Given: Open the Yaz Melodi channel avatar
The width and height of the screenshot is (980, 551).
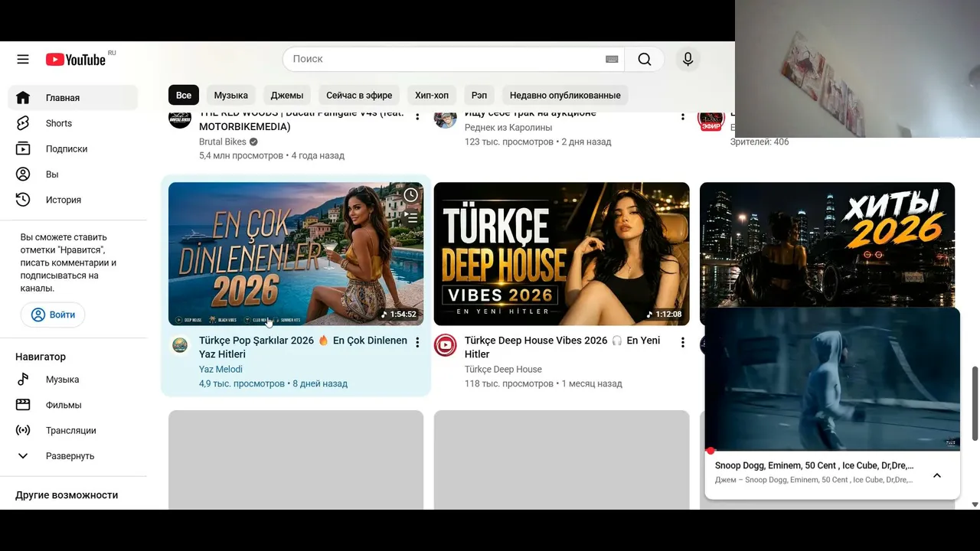Looking at the screenshot, I should tap(180, 345).
